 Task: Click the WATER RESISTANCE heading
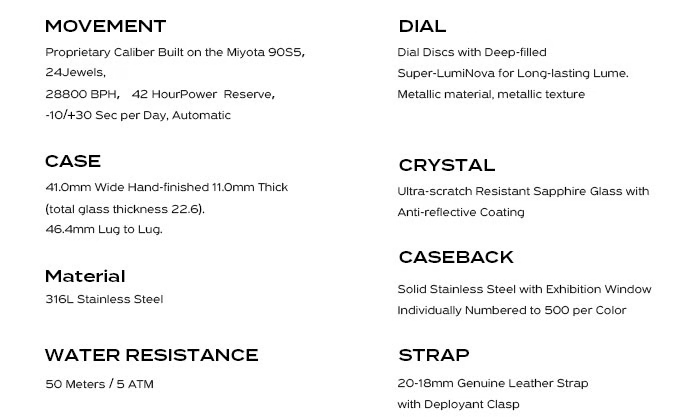click(151, 355)
